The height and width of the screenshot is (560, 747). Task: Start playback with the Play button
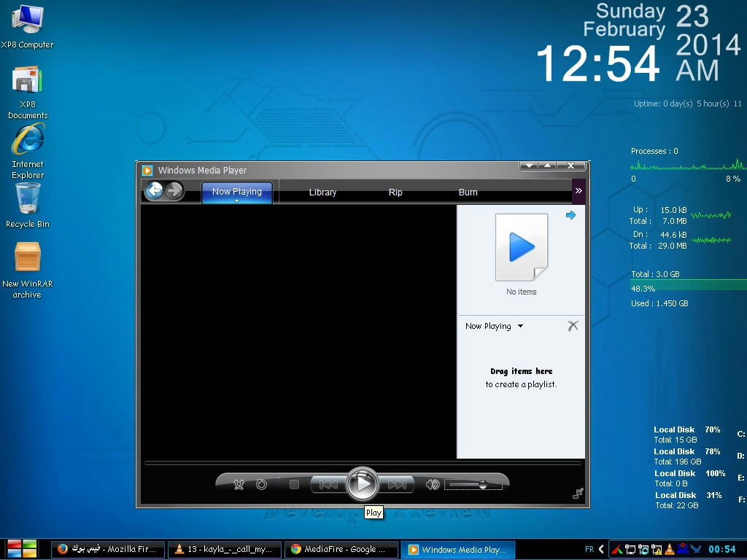coord(362,484)
